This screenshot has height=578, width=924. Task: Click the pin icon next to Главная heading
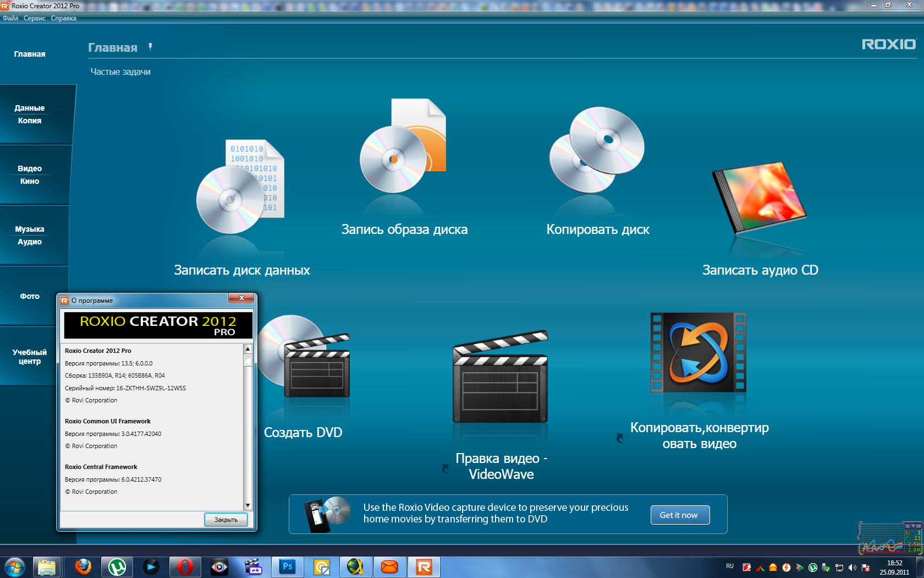(x=150, y=47)
